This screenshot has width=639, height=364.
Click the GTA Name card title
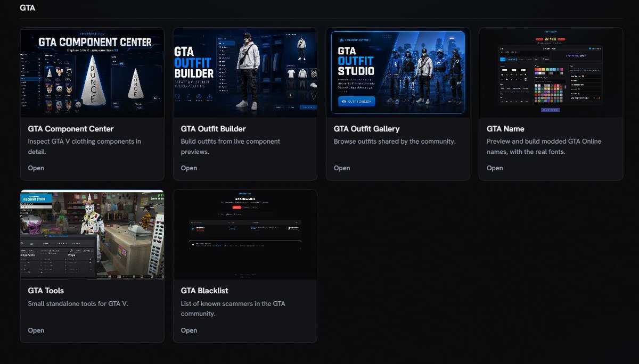(505, 129)
